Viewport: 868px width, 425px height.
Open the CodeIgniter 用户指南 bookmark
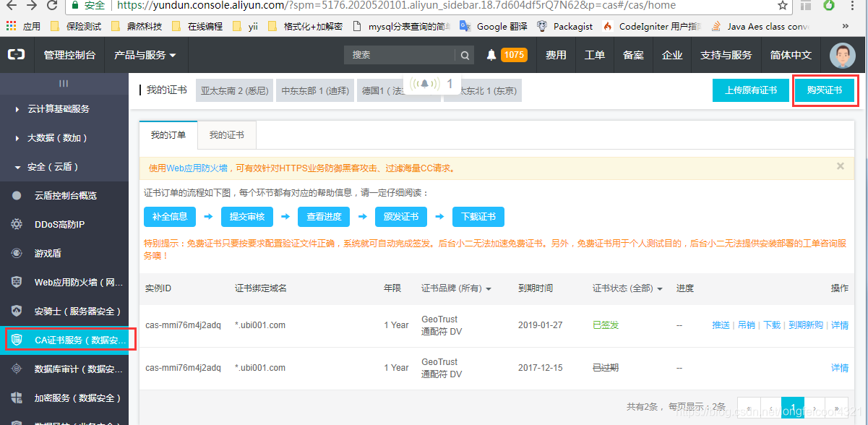[x=653, y=26]
